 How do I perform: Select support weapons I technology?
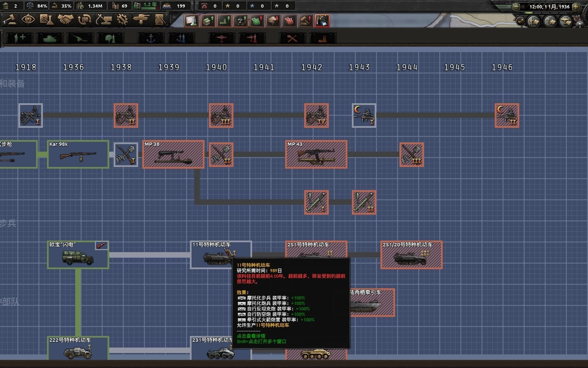coord(31,116)
